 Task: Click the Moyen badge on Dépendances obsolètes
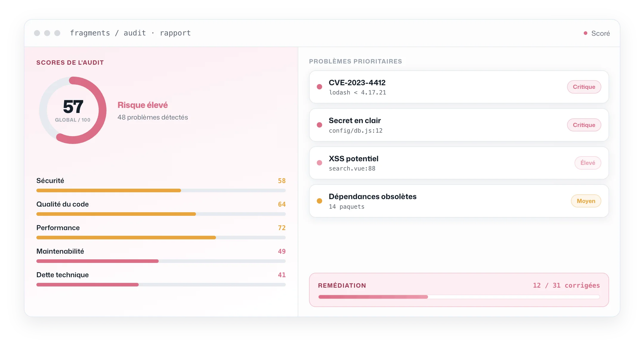click(x=586, y=201)
